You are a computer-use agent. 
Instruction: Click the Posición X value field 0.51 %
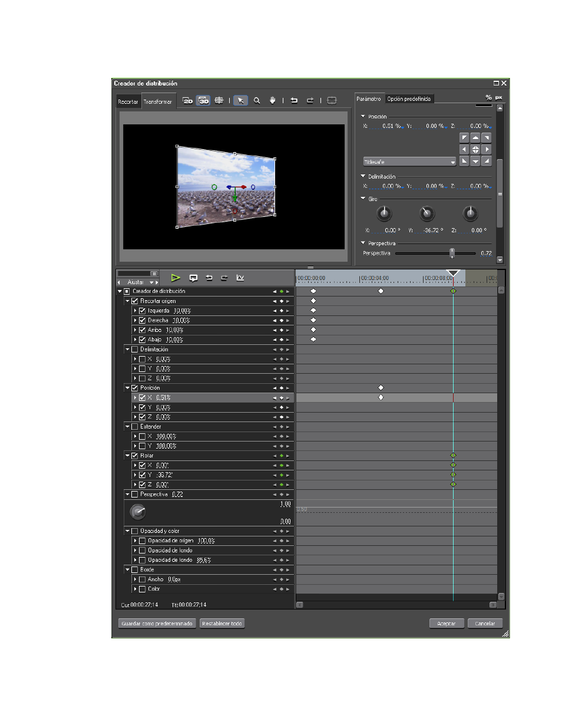point(387,126)
